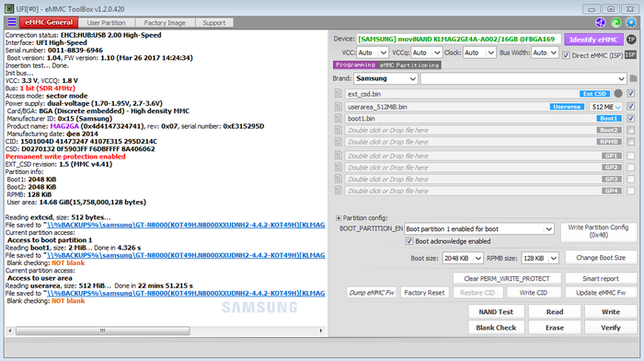644x361 pixels.
Task: Click the log scrollbar right arrow
Action: coord(321,331)
